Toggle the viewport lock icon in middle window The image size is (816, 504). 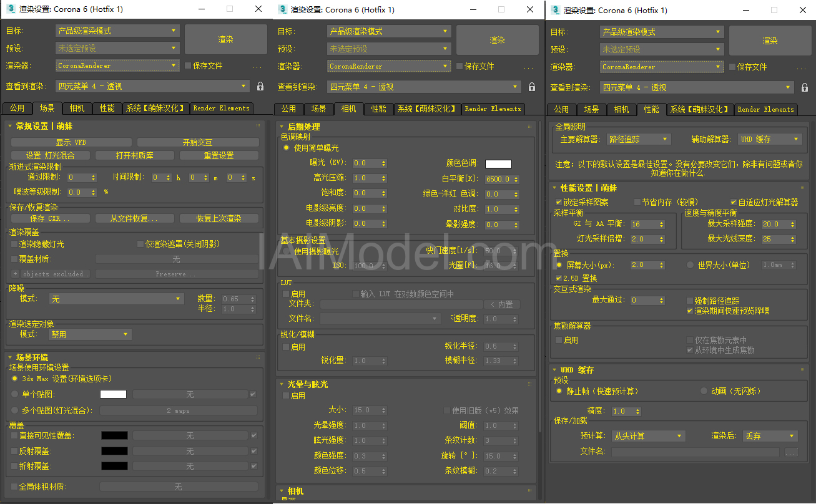532,87
